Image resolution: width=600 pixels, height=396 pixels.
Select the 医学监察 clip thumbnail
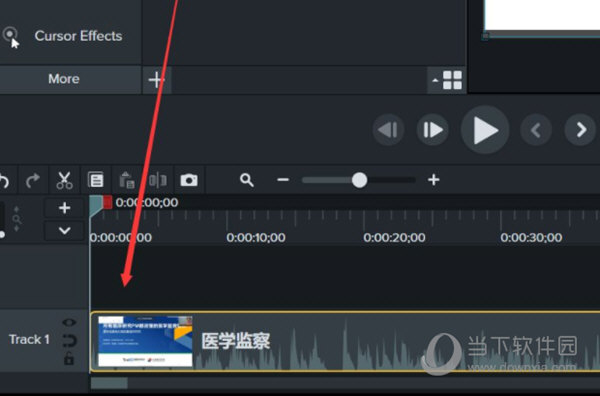[145, 341]
